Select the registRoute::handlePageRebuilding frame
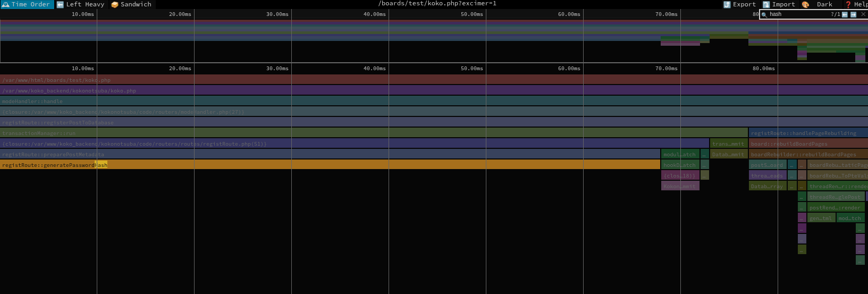The height and width of the screenshot is (294, 868). pyautogui.click(x=807, y=133)
